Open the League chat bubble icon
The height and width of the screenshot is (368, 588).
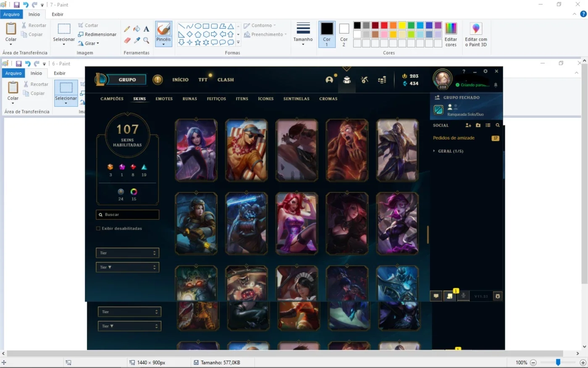(436, 296)
